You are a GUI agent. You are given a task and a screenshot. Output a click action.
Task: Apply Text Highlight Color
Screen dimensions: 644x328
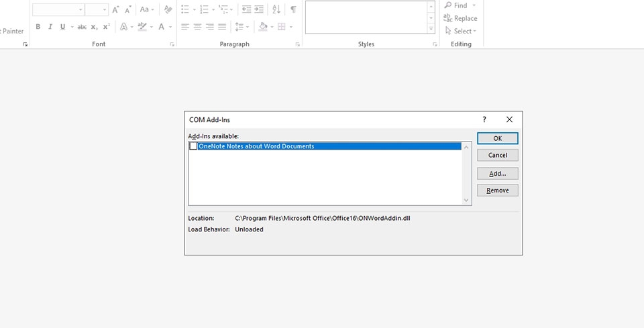142,27
